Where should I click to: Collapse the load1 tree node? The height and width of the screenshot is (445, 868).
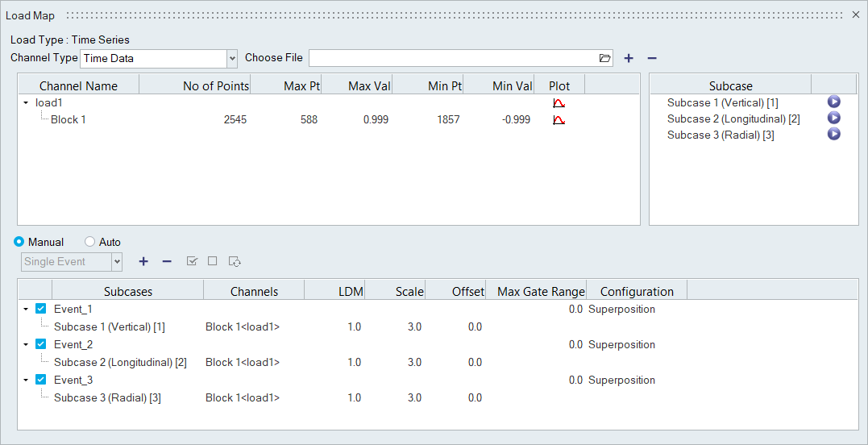(26, 103)
